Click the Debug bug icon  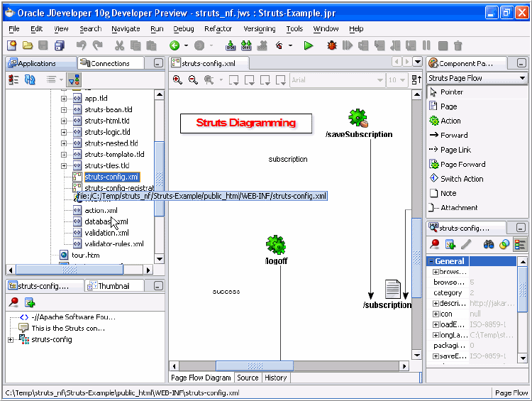coord(331,45)
